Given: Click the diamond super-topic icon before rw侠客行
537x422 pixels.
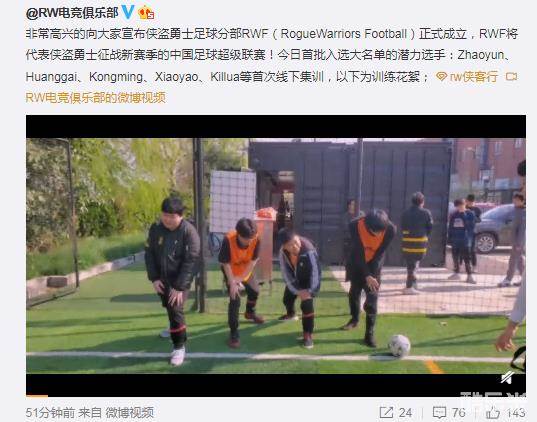Looking at the screenshot, I should (x=441, y=76).
